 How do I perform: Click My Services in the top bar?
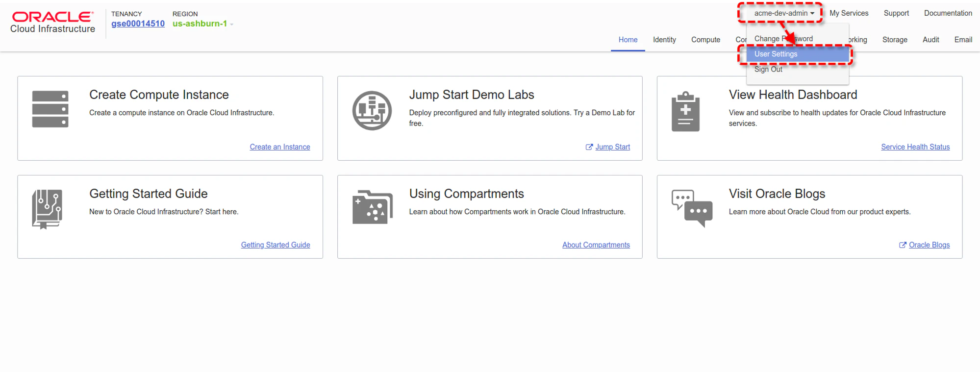tap(849, 13)
